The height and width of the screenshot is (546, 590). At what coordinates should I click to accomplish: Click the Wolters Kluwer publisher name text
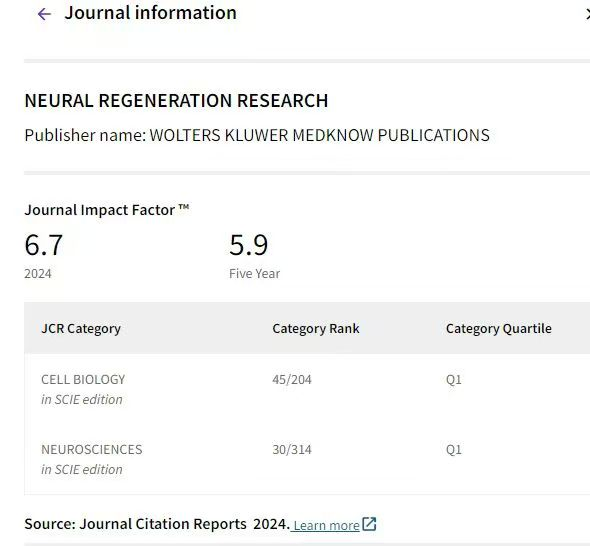tap(319, 135)
